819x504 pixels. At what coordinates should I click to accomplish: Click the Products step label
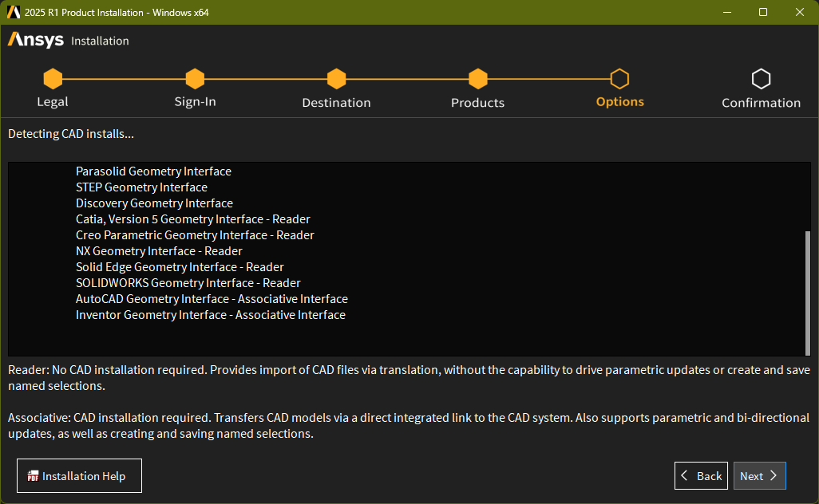(477, 103)
